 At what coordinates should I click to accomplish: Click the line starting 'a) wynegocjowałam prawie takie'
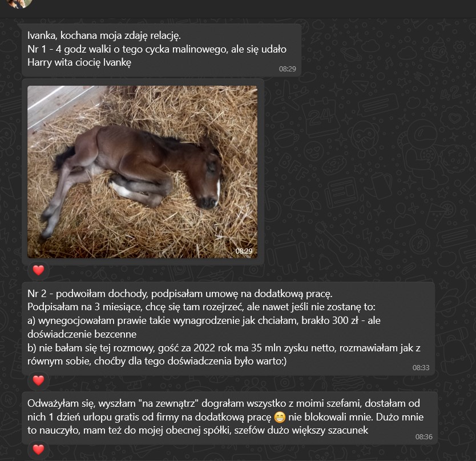[204, 320]
